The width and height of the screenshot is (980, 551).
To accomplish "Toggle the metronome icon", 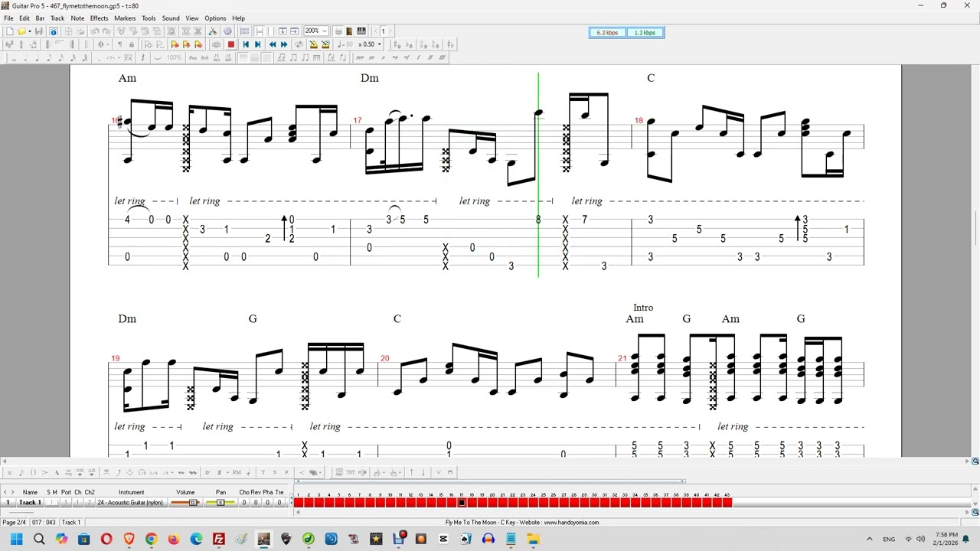I will pos(314,44).
